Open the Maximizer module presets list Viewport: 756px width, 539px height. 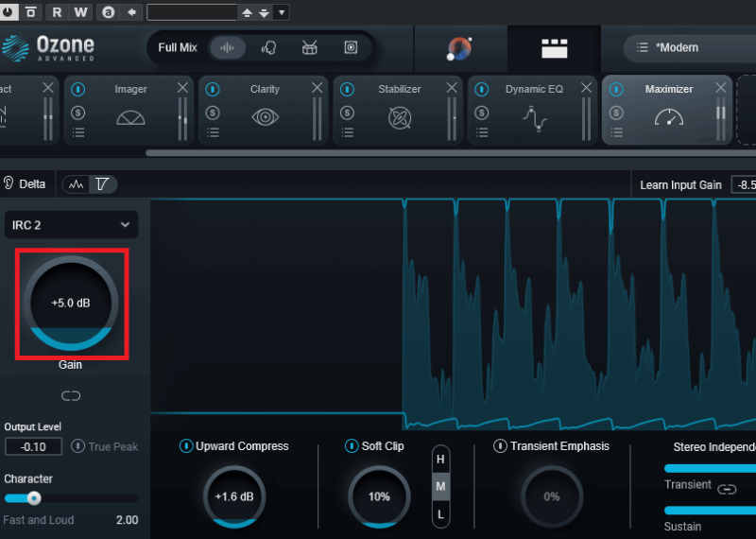pos(616,132)
